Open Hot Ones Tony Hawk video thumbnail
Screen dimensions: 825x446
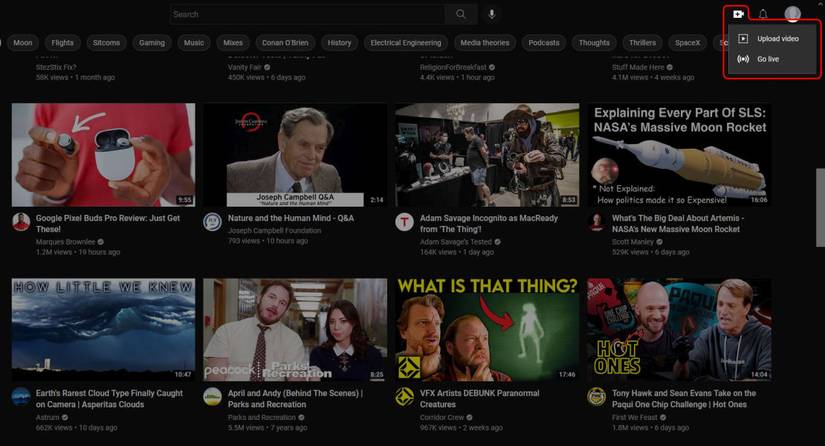coord(679,330)
